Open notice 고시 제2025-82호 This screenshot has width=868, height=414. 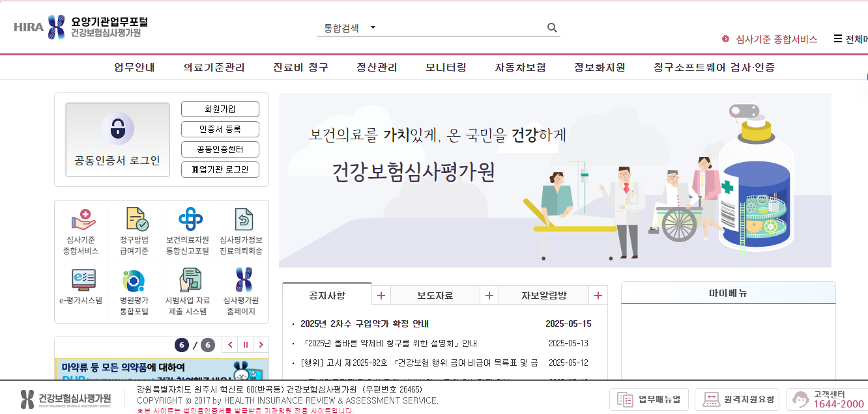(x=419, y=363)
